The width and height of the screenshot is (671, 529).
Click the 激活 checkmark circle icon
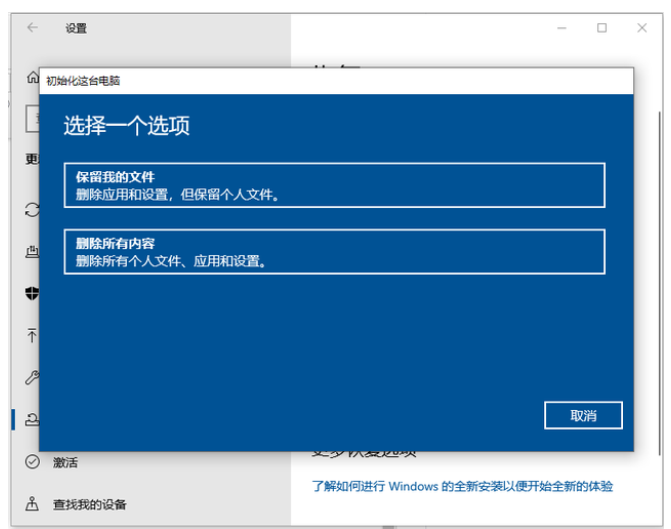click(x=32, y=462)
